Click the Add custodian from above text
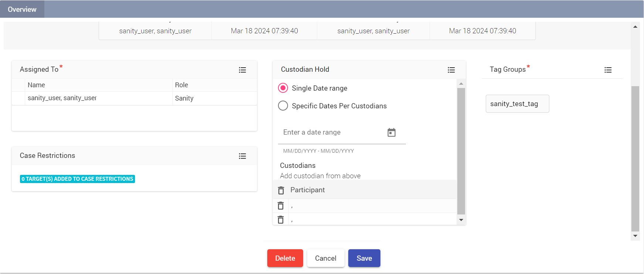 [x=320, y=176]
